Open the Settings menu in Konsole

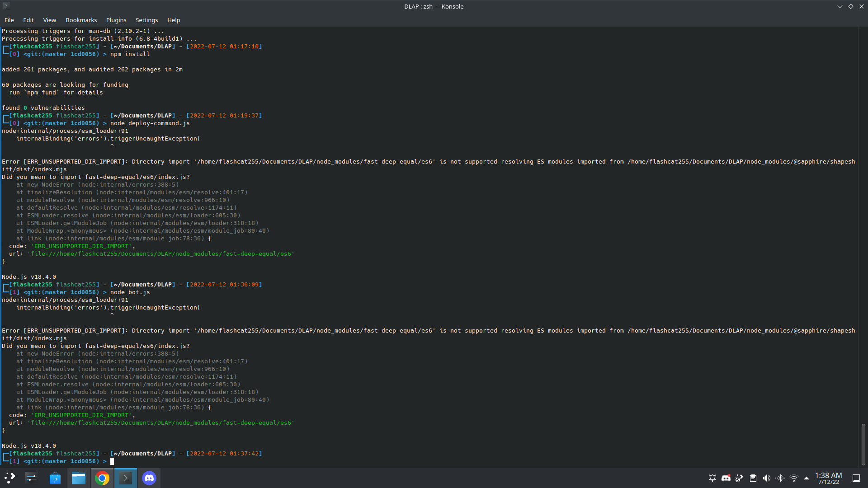146,20
